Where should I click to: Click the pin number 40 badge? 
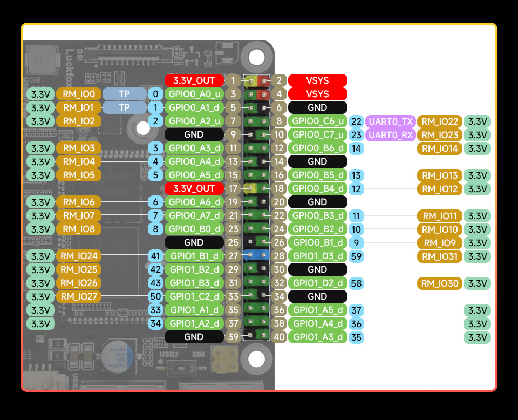pos(278,337)
